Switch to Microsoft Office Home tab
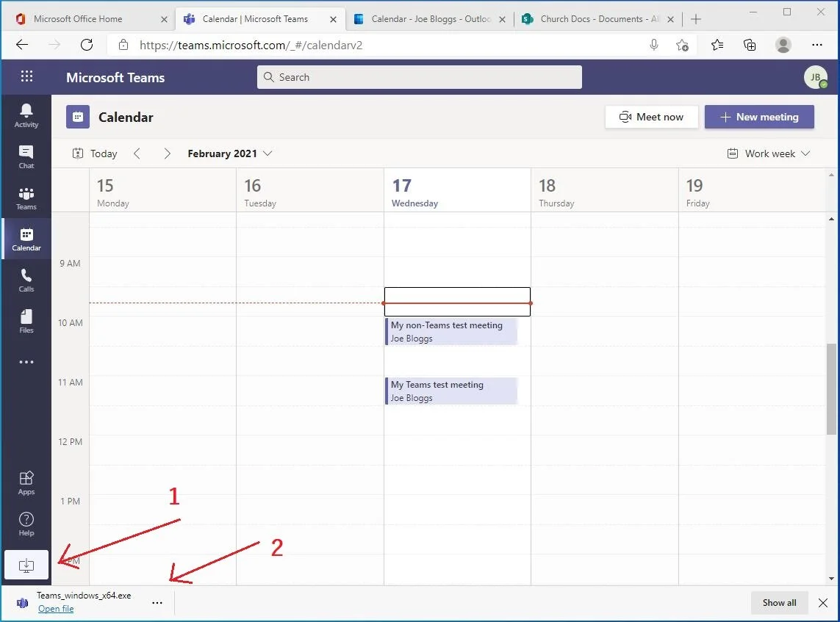The image size is (840, 622). click(x=88, y=19)
